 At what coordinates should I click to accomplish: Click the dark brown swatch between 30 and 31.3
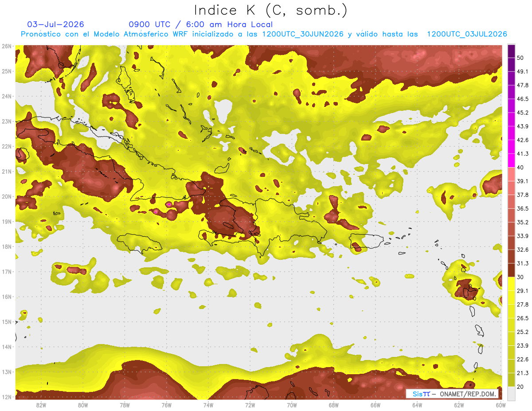511,270
